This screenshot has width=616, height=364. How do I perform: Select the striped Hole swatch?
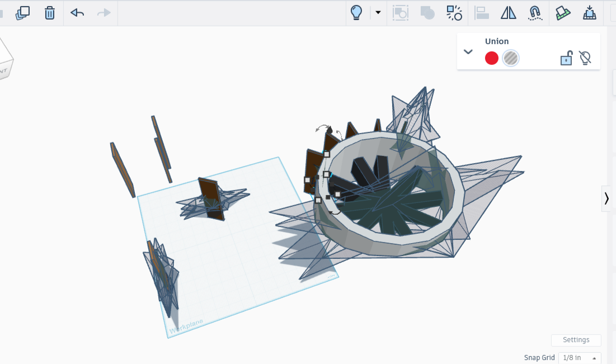click(x=511, y=58)
